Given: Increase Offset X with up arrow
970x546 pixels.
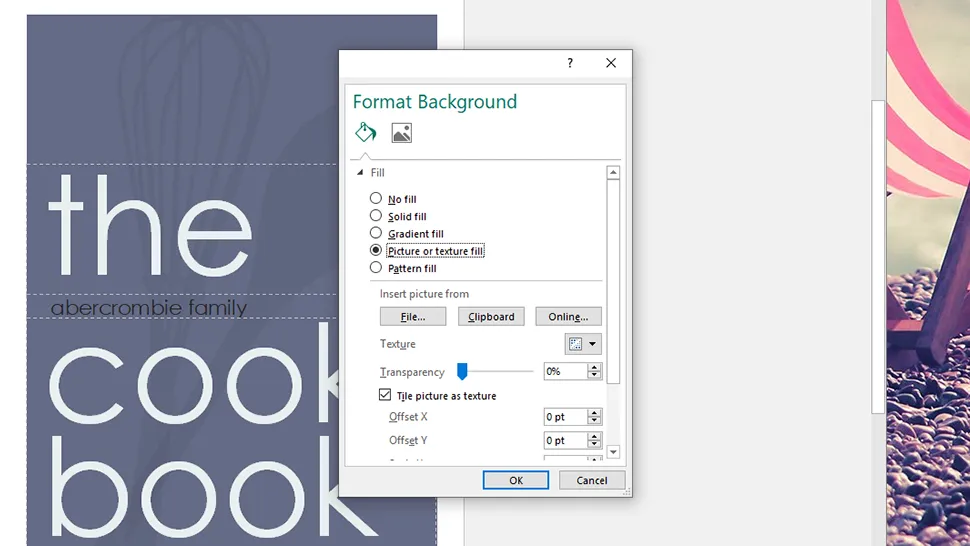Looking at the screenshot, I should pyautogui.click(x=595, y=412).
